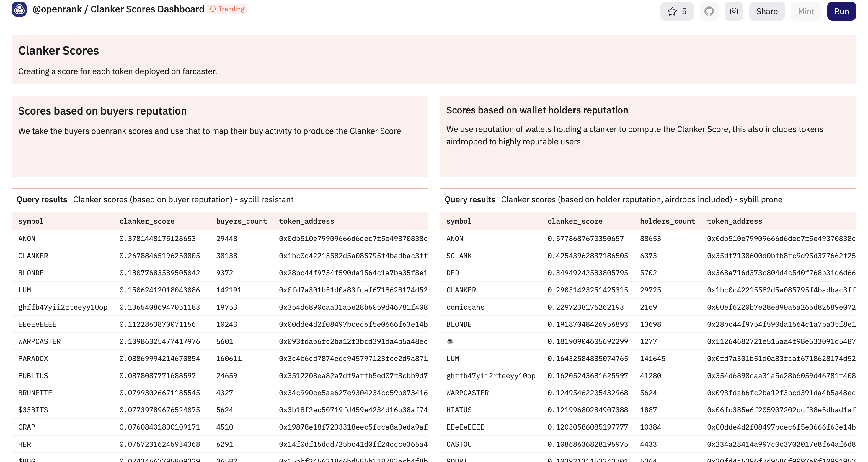Open the @openrank profile link
This screenshot has width=868, height=462.
pos(57,9)
